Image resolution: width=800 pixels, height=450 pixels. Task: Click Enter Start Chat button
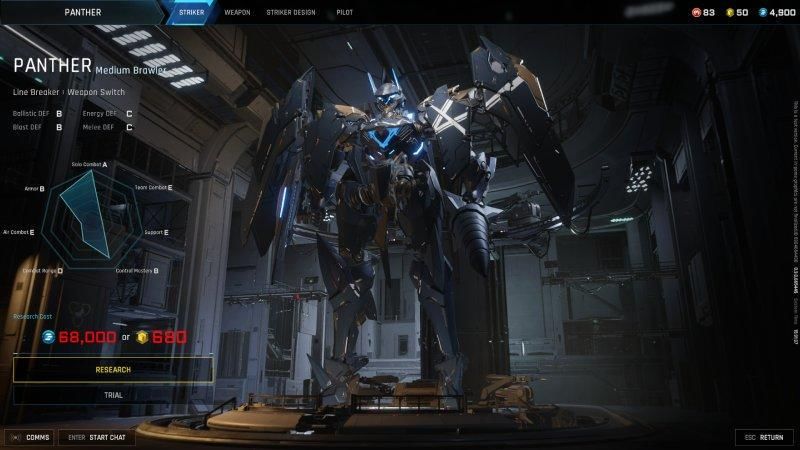click(96, 437)
